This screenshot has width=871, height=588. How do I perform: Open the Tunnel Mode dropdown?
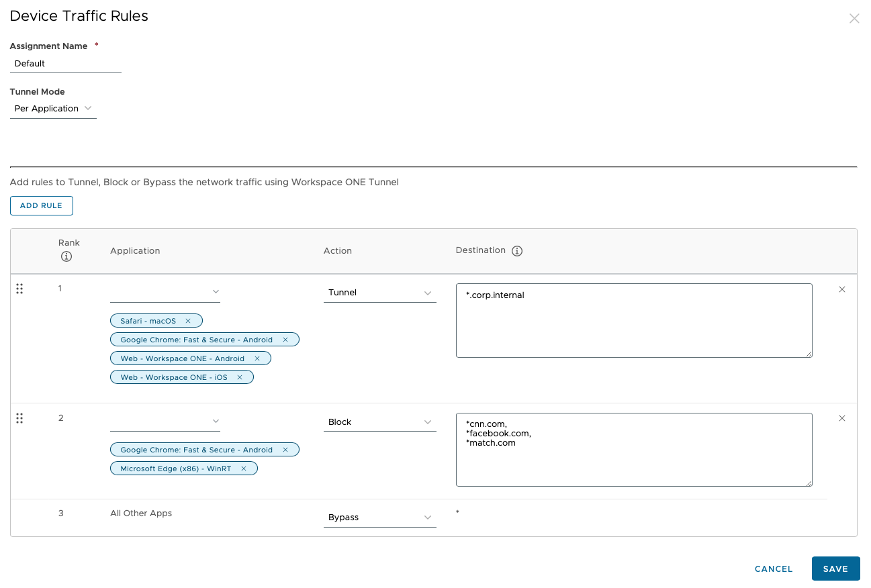[53, 109]
